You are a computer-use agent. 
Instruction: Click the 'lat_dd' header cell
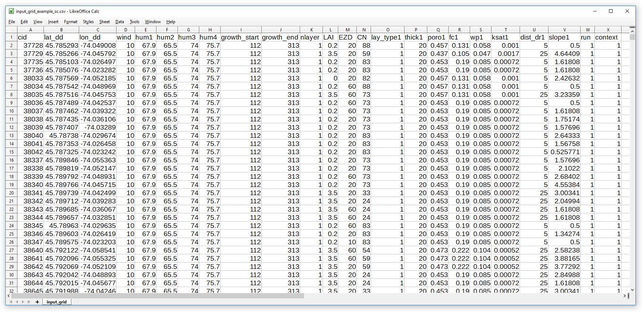tap(61, 37)
